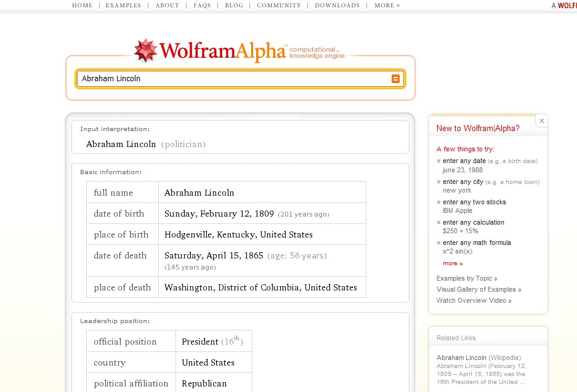The height and width of the screenshot is (392, 577).
Task: Open HOME in the top navigation
Action: (83, 6)
